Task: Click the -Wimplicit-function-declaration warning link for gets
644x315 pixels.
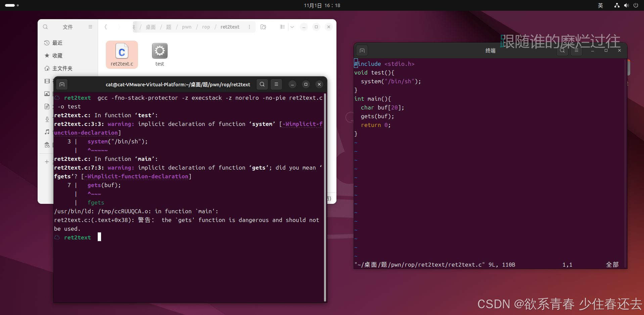Action: coord(136,176)
